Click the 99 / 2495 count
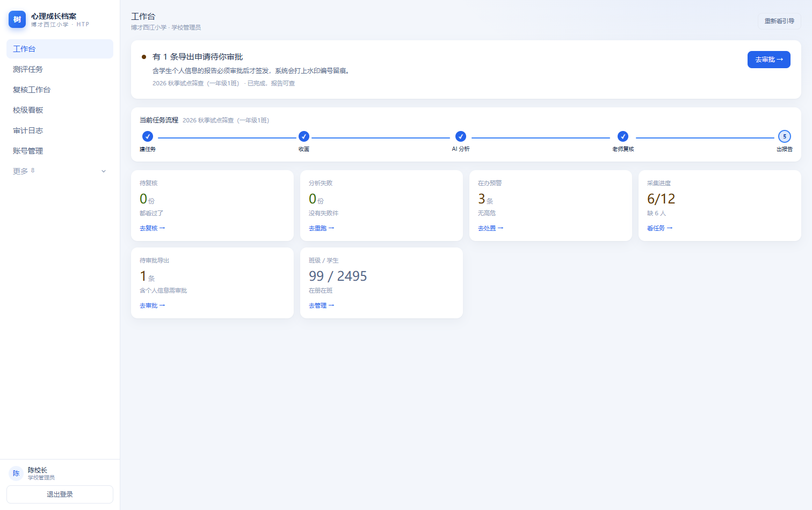The width and height of the screenshot is (812, 510). click(x=338, y=276)
